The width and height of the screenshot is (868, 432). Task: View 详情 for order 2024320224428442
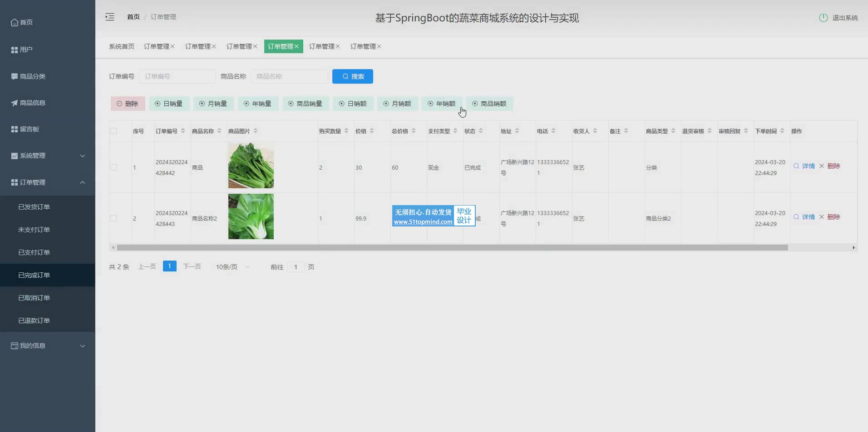click(804, 166)
